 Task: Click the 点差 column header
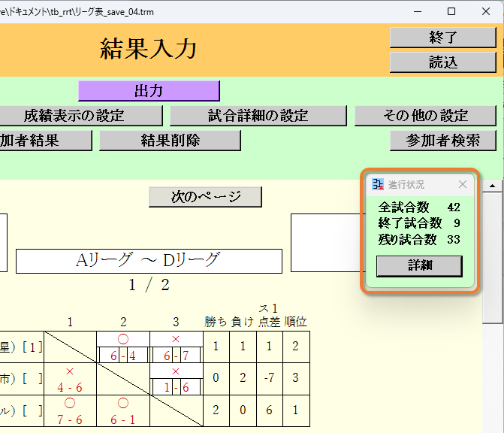[270, 322]
